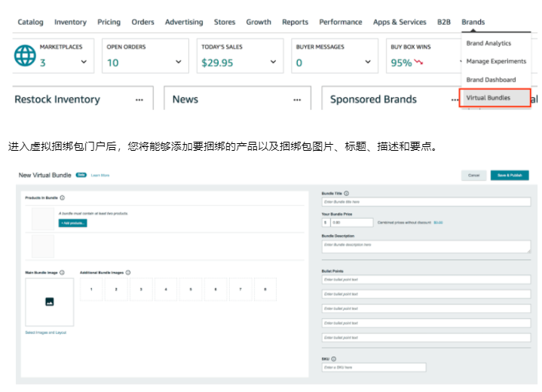Choose Virtual Bundles in the Brands dropdown
This screenshot has width=542, height=392.
click(495, 98)
